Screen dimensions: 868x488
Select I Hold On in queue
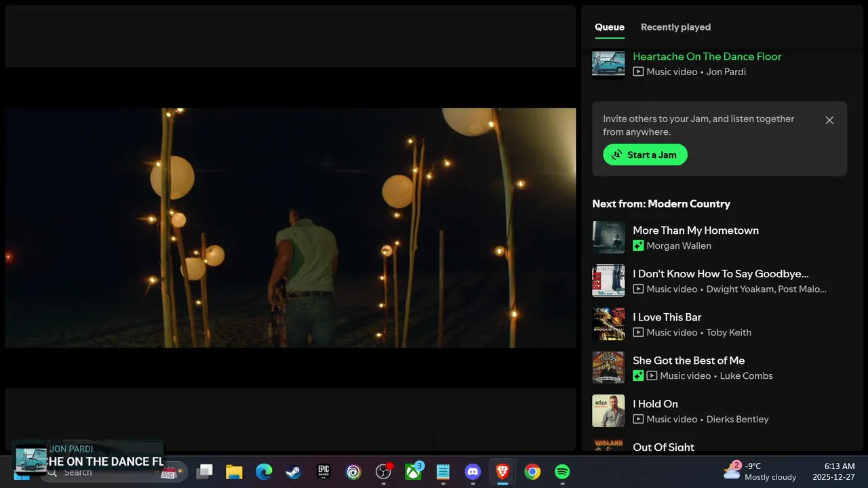tap(655, 404)
